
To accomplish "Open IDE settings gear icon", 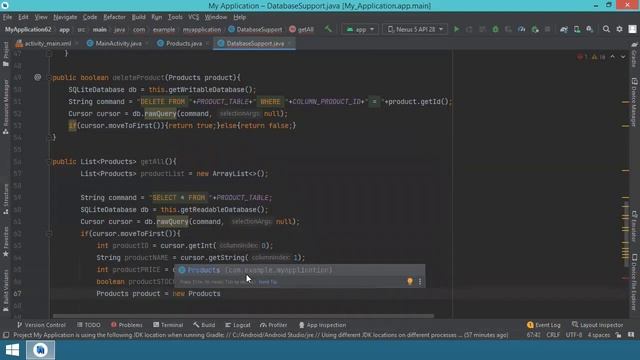I will pyautogui.click(x=619, y=29).
